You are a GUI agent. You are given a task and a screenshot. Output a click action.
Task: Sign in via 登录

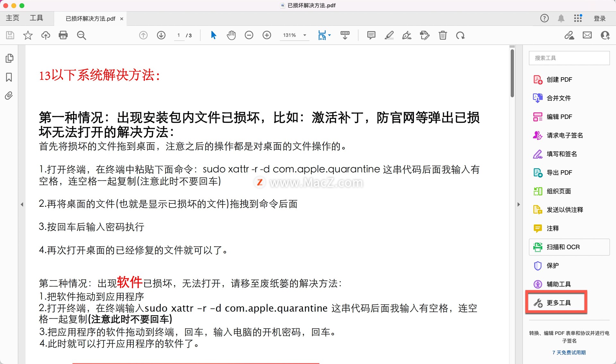600,19
